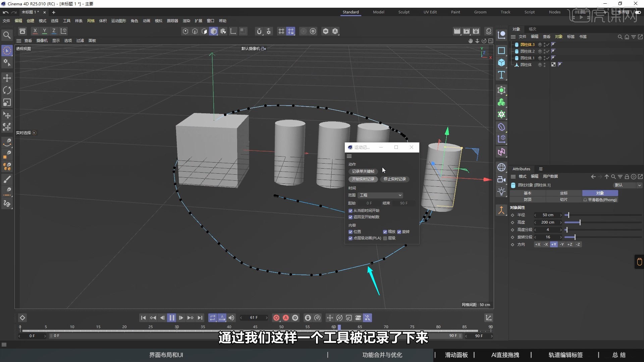
Task: Click the 停止实时记录 button
Action: (x=395, y=179)
